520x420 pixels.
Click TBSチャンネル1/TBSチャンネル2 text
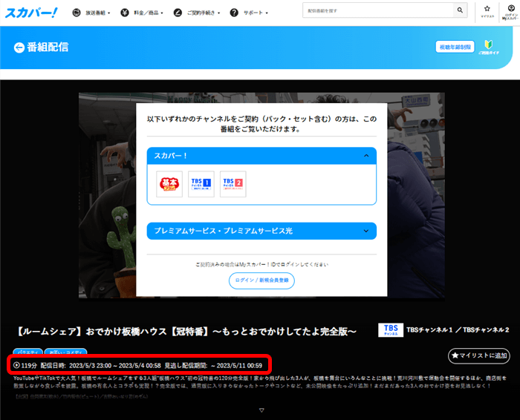[458, 330]
